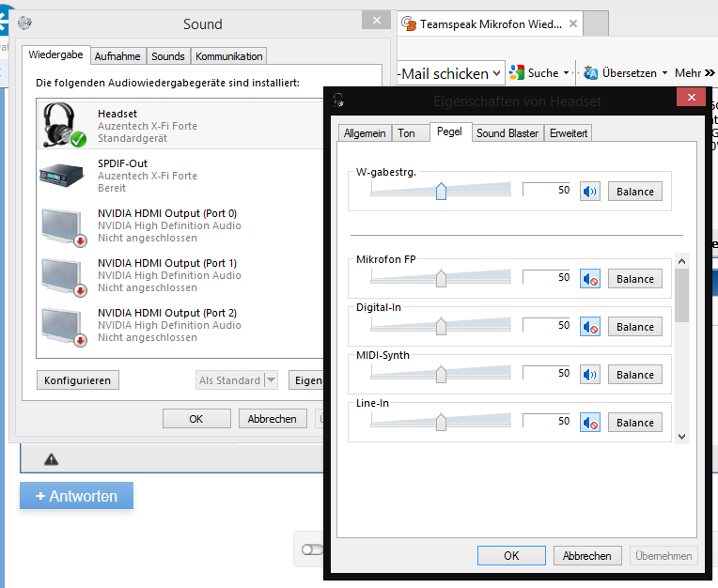
Task: Select the Pegel tab
Action: click(x=449, y=132)
